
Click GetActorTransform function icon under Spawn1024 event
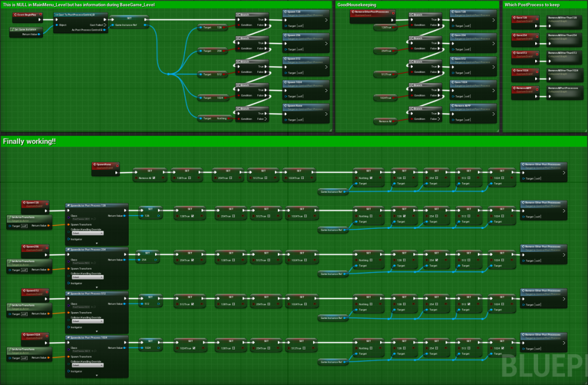coord(10,349)
